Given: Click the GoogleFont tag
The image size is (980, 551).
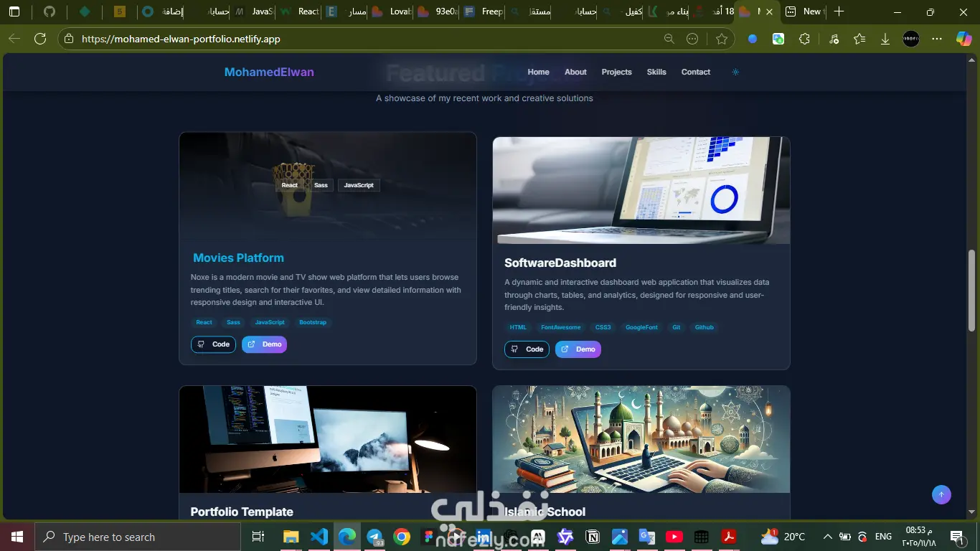Looking at the screenshot, I should (641, 327).
